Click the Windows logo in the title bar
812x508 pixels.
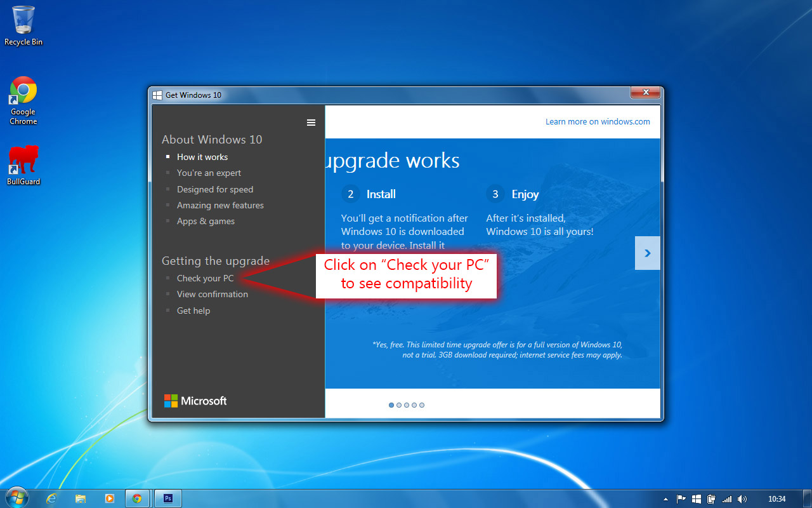click(x=157, y=95)
